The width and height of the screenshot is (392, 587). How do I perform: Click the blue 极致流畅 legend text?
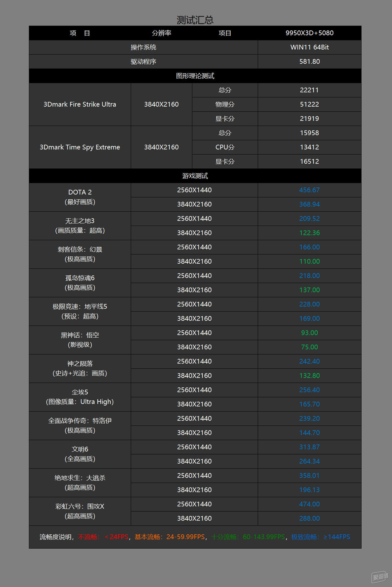(x=305, y=537)
